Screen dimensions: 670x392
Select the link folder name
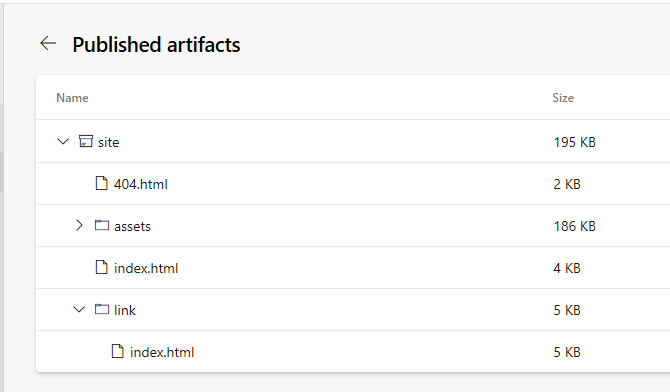125,310
